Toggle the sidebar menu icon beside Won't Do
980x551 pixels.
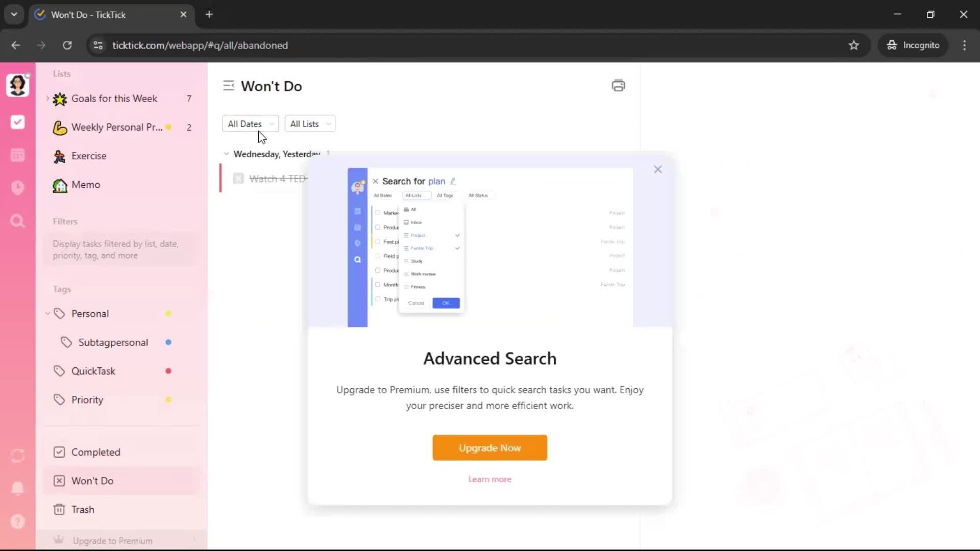pyautogui.click(x=228, y=86)
